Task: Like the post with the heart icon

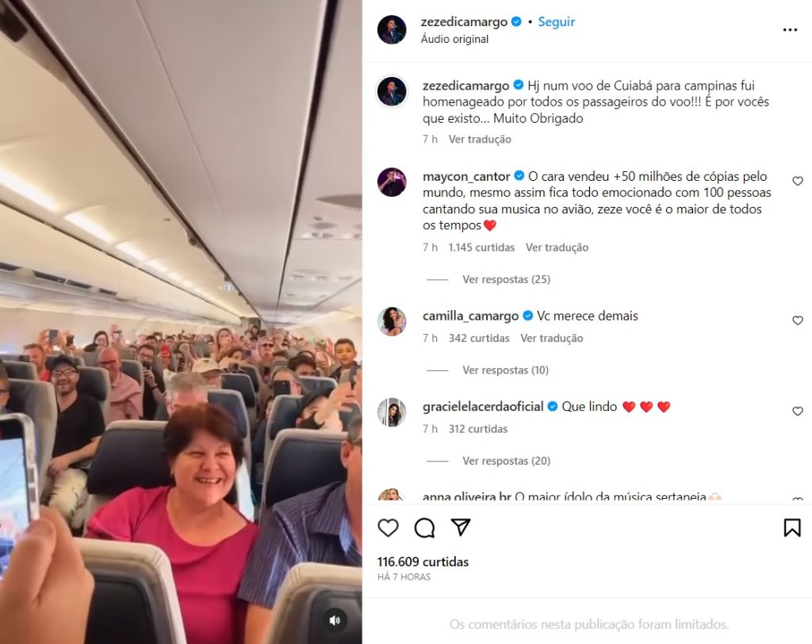Action: tap(388, 527)
